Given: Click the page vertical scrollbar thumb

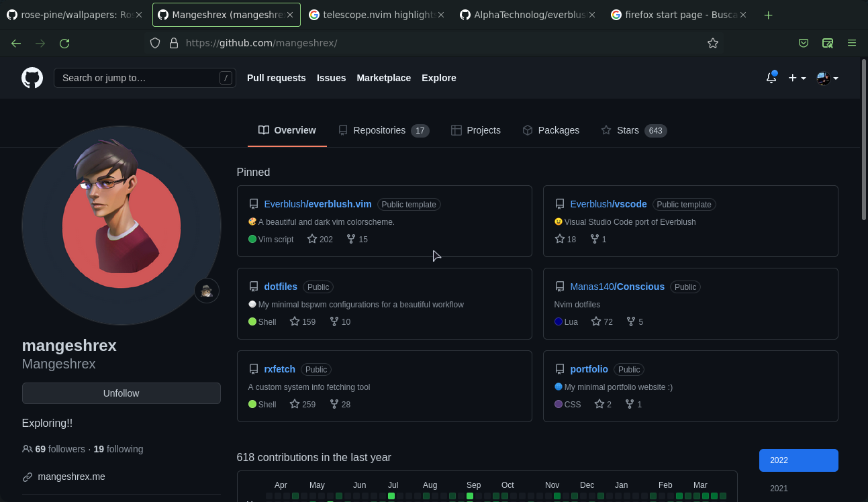Looking at the screenshot, I should [864, 139].
